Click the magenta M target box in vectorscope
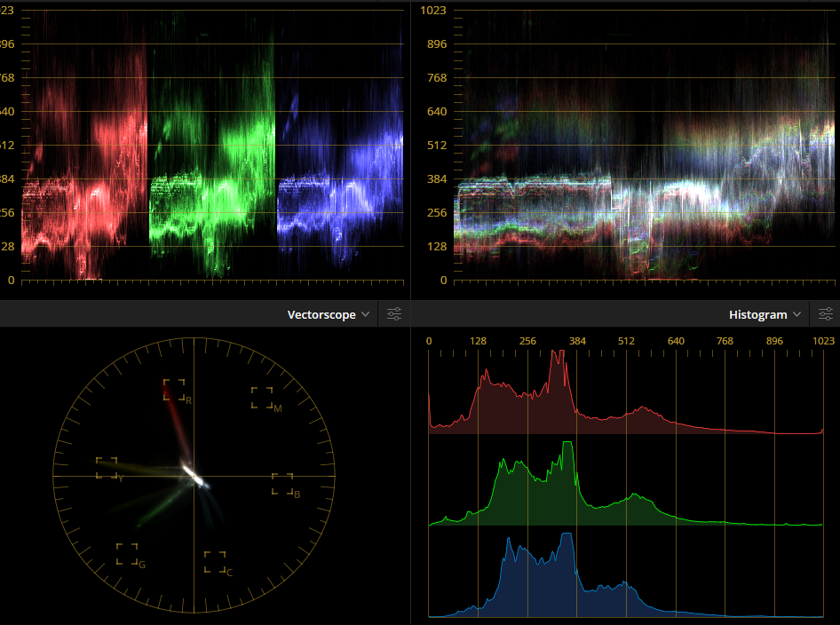840x625 pixels. click(x=262, y=397)
